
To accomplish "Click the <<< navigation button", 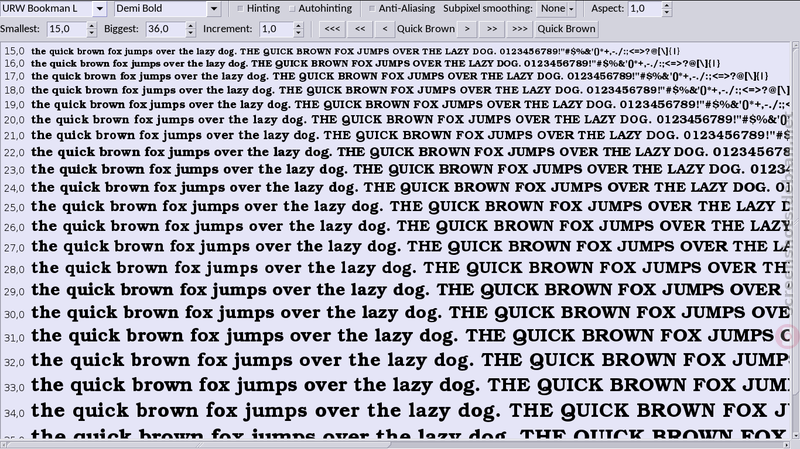I will 332,29.
